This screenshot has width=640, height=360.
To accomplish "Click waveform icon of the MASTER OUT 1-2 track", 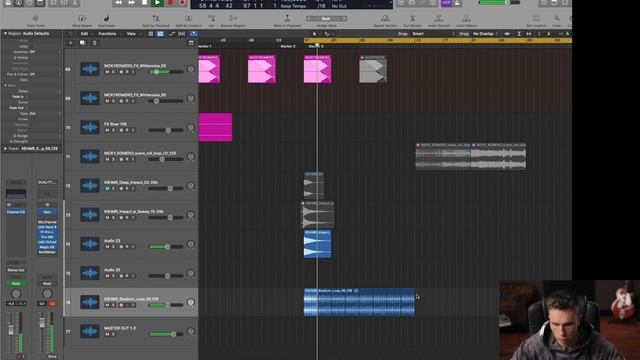I will [x=89, y=331].
